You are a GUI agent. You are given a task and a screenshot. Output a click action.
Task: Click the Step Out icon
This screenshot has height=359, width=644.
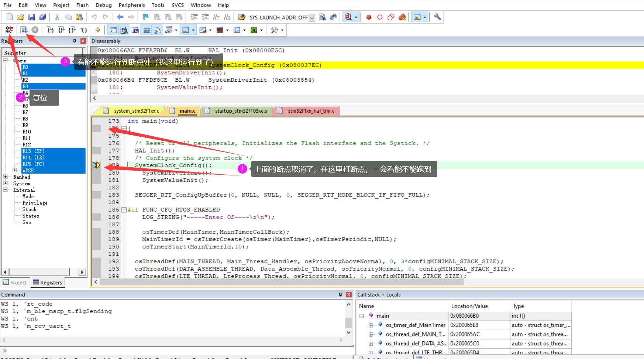point(72,30)
